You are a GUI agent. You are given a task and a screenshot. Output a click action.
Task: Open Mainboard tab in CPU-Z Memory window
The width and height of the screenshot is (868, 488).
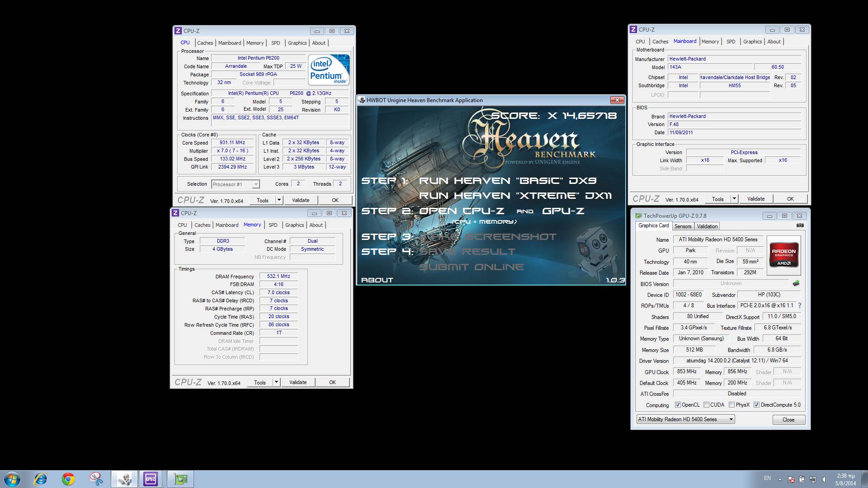point(227,225)
